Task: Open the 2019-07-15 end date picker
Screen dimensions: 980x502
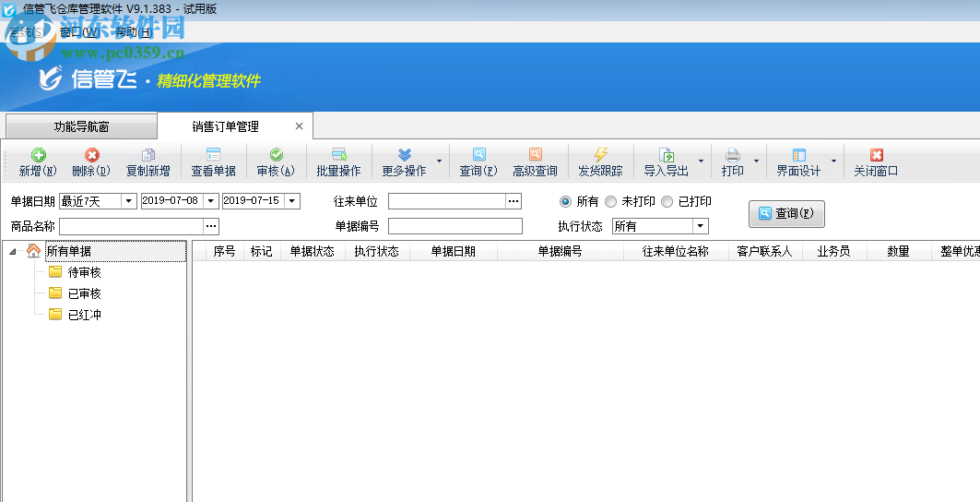Action: pos(292,201)
